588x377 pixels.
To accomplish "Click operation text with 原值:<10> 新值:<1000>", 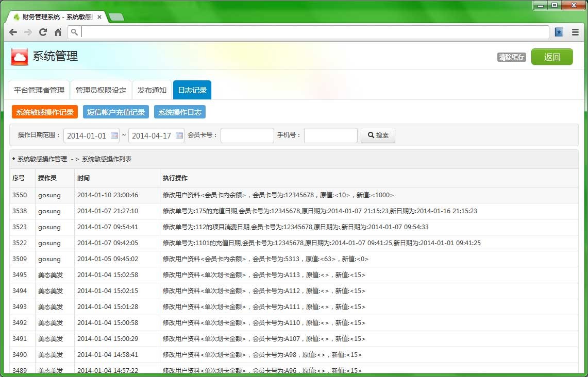I will pyautogui.click(x=278, y=195).
